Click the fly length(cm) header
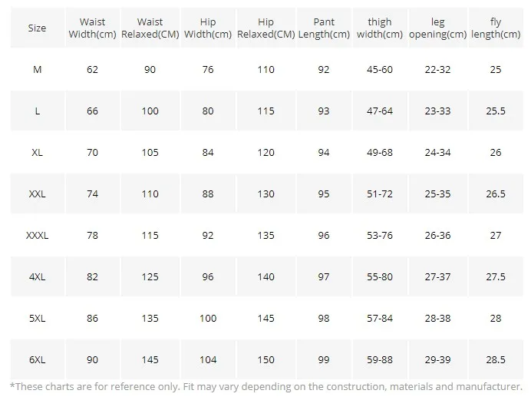531x420 pixels. click(496, 28)
